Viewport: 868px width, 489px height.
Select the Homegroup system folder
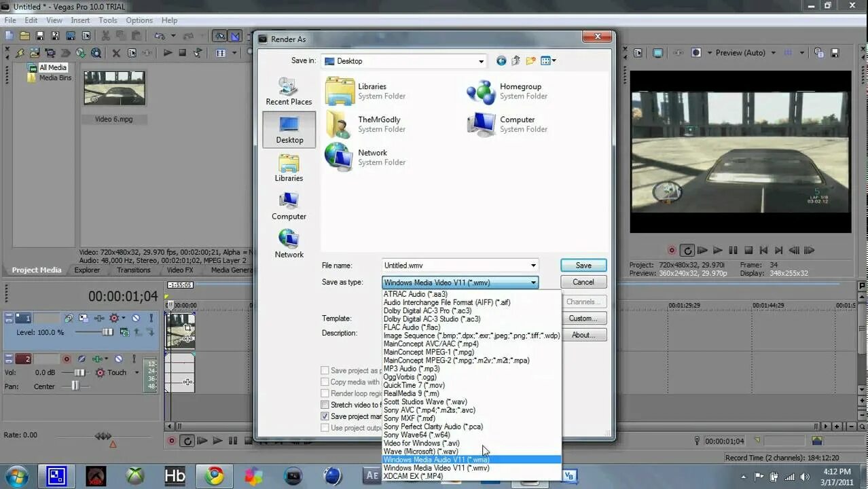507,91
